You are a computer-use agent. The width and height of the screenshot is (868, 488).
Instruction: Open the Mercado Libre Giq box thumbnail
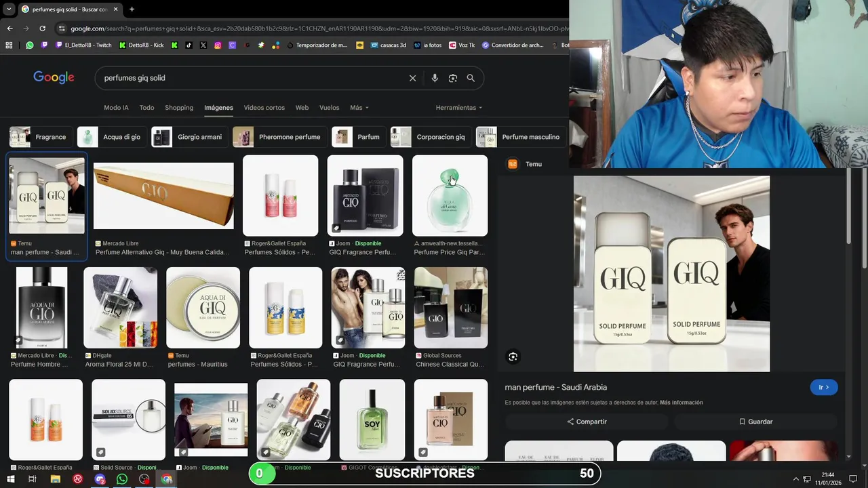(163, 196)
